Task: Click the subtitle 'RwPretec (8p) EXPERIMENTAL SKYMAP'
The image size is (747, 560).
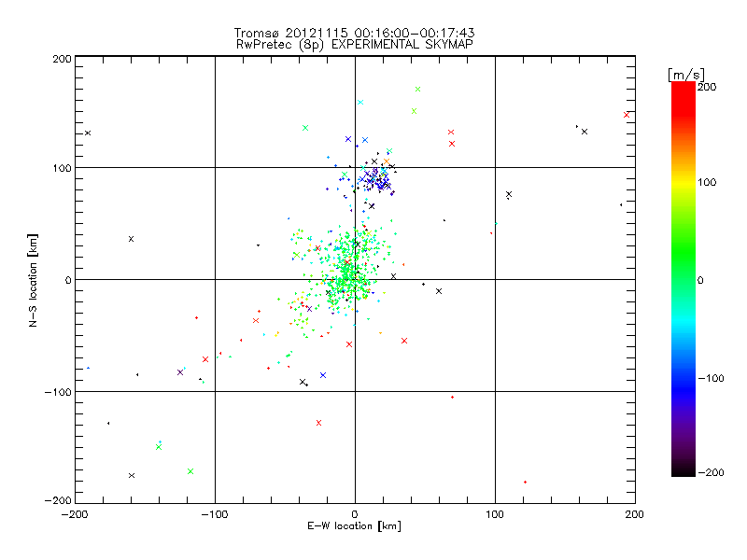Action: click(x=355, y=45)
